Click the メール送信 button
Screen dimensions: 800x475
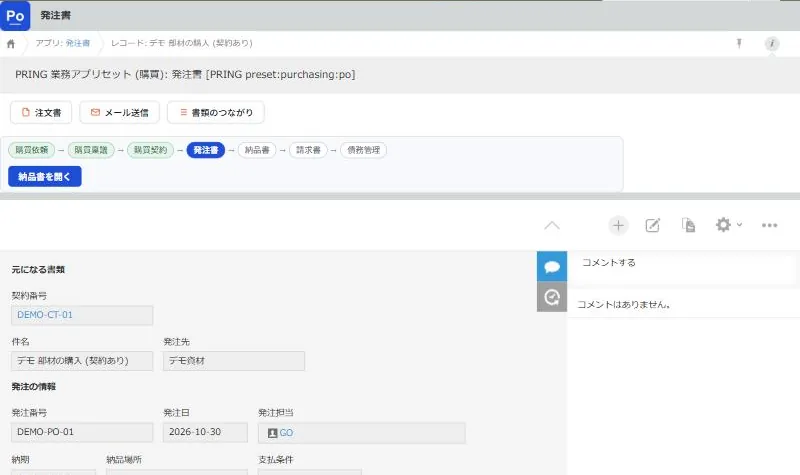click(119, 112)
